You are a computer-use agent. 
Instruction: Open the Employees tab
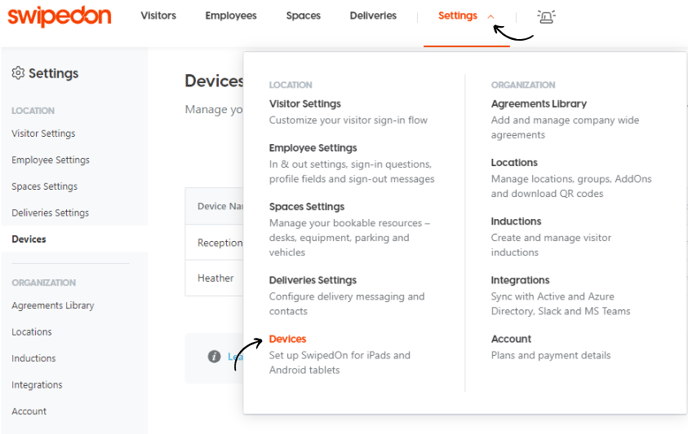pyautogui.click(x=231, y=16)
